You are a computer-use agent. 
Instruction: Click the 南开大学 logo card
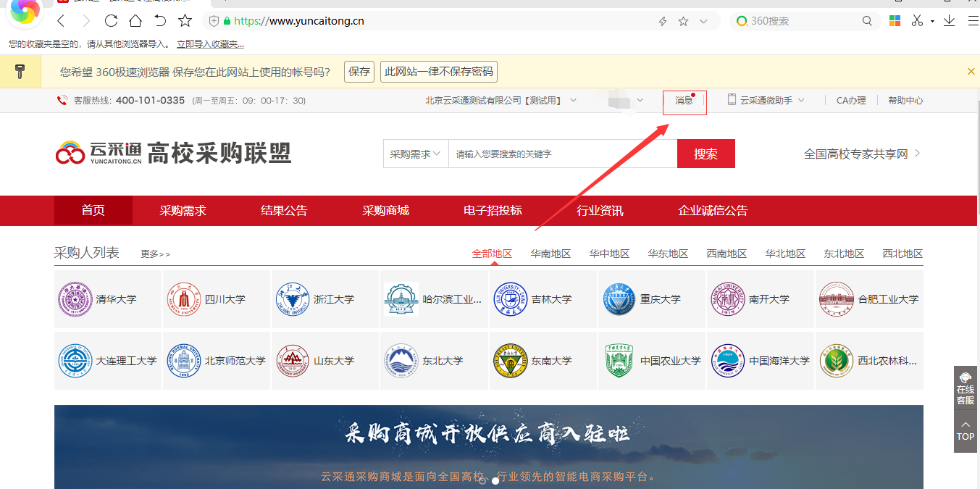point(761,299)
